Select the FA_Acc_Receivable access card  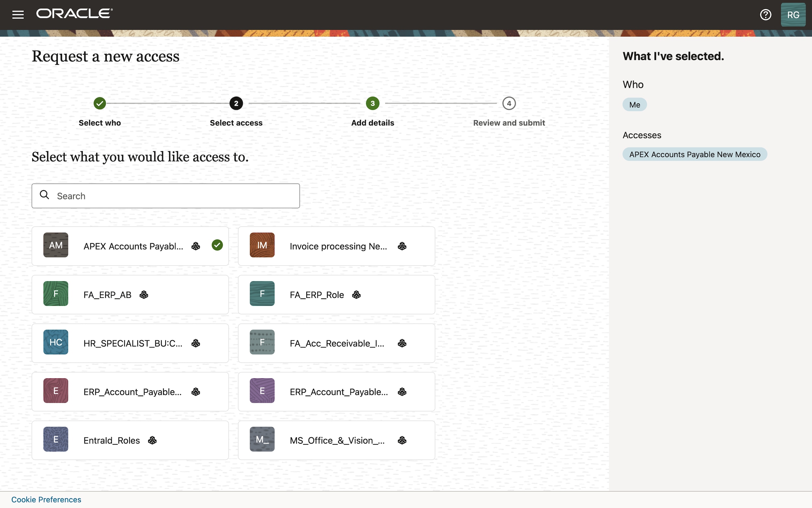click(336, 343)
